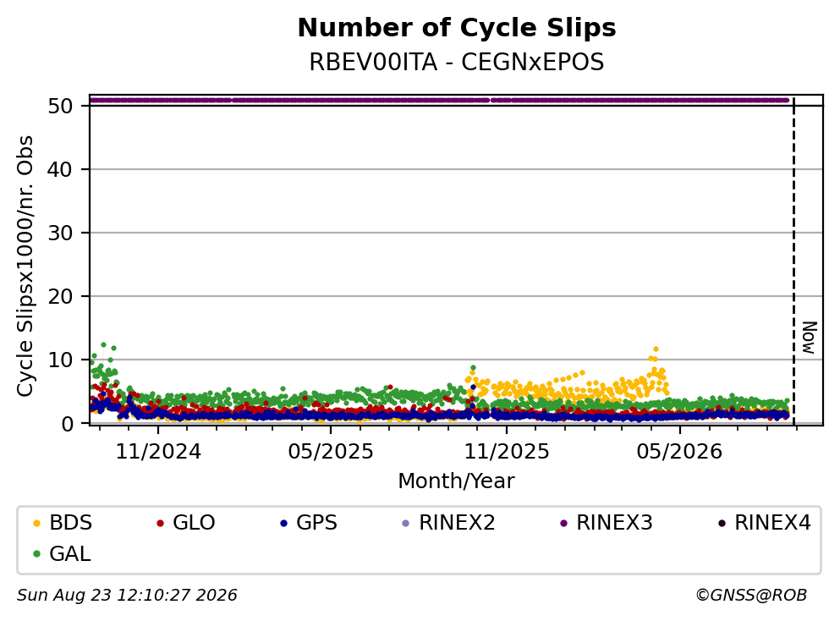Select the BDS legend label
The width and height of the screenshot is (840, 621).
71,523
